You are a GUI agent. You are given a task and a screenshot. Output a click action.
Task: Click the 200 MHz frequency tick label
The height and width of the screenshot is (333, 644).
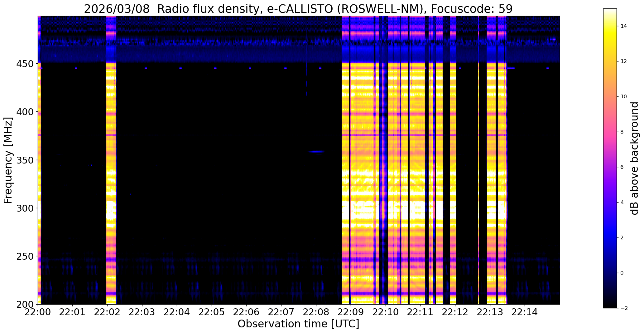coord(26,305)
